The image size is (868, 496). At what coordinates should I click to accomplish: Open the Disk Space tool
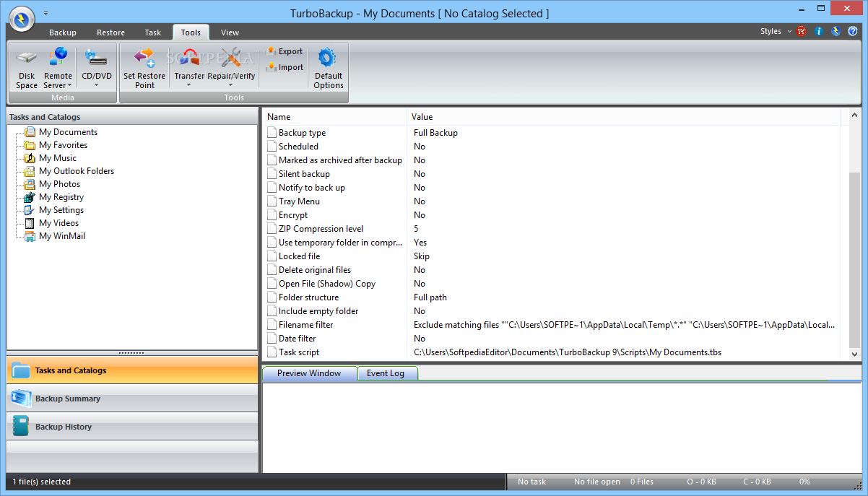tap(27, 69)
